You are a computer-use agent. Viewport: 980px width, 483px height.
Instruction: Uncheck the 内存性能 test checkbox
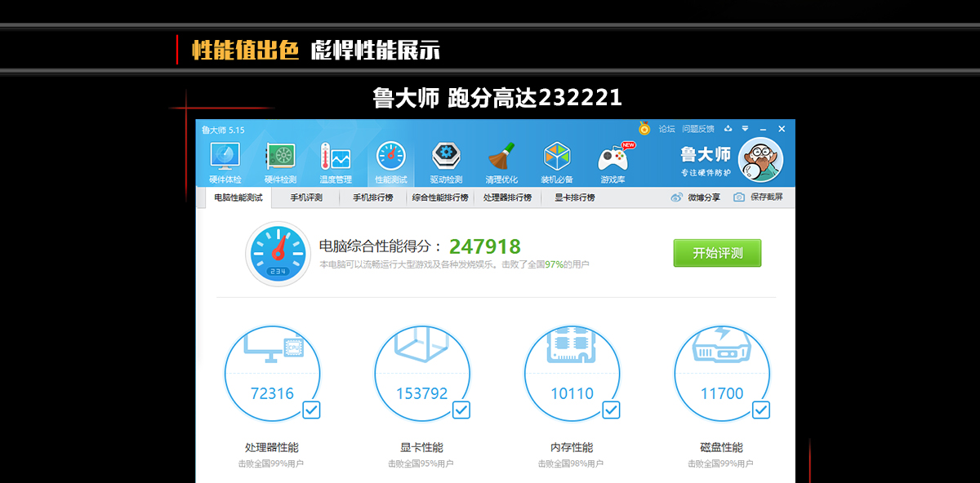coord(611,410)
